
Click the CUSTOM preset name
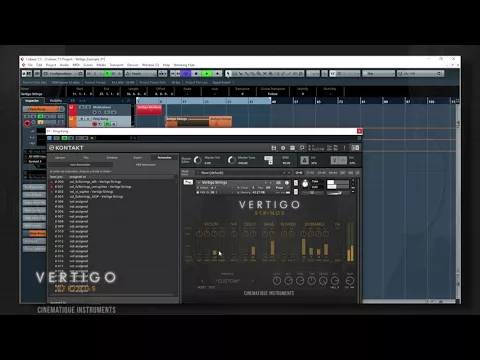(x=227, y=281)
